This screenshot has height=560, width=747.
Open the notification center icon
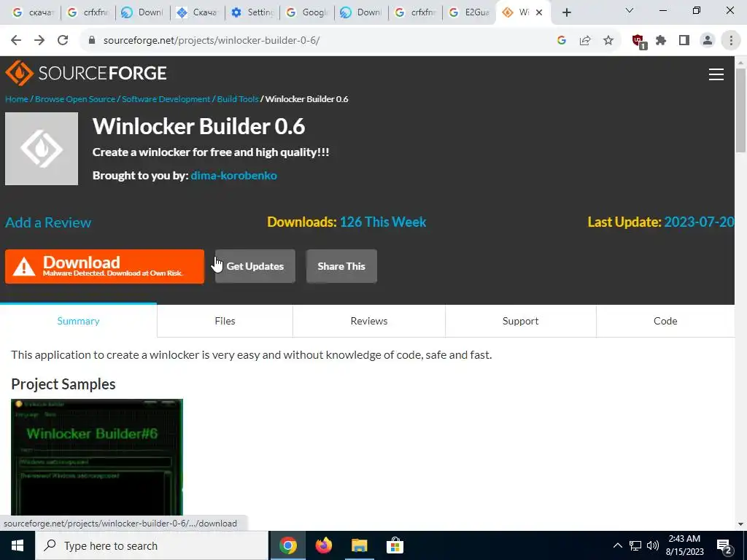724,547
